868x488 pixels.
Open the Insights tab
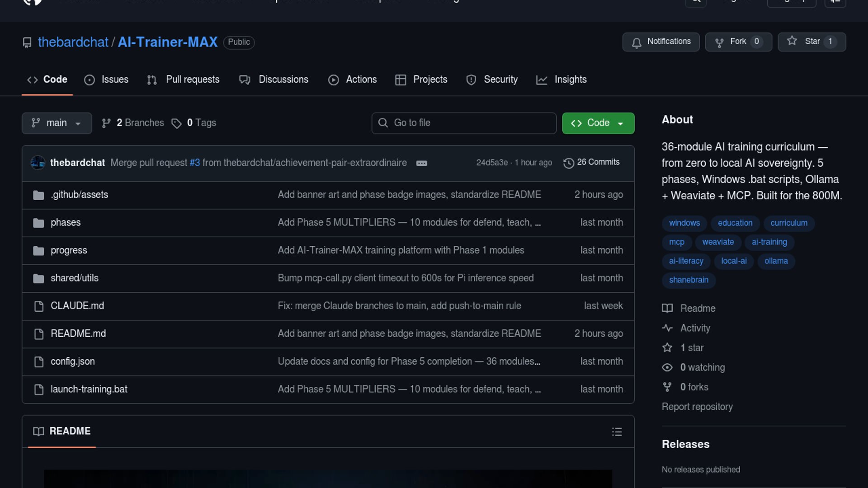click(561, 80)
